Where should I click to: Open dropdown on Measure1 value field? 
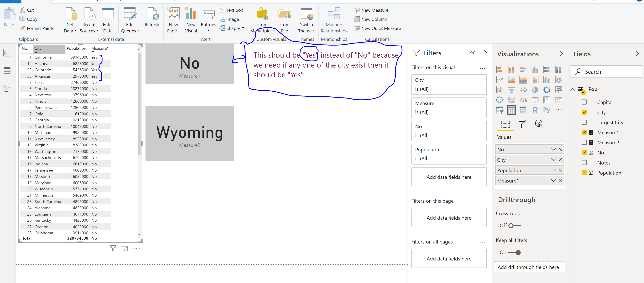(x=553, y=180)
